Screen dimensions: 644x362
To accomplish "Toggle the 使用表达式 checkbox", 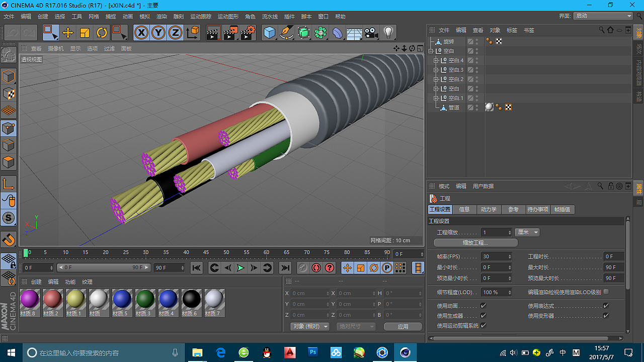I will 606,306.
